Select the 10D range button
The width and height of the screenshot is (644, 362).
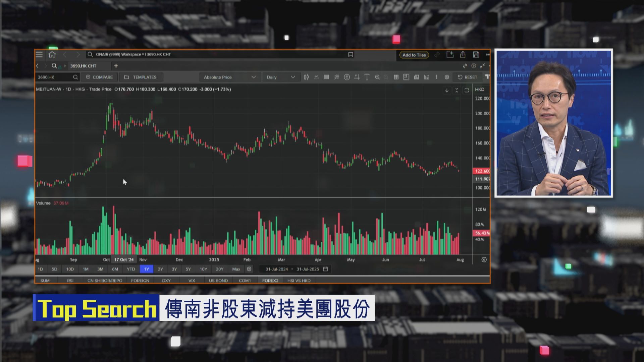[70, 269]
